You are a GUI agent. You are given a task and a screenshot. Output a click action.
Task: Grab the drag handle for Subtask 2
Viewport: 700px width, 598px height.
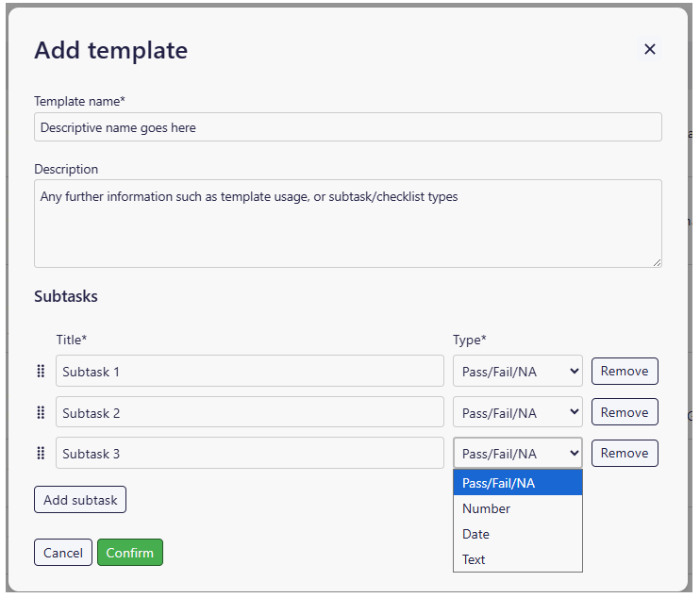41,412
